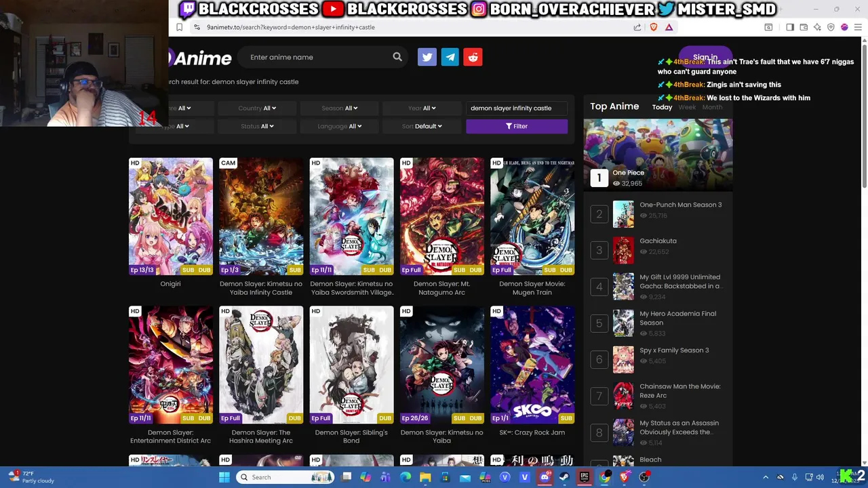Switch Top Anime to Today tab
This screenshot has height=488, width=868.
coord(662,107)
